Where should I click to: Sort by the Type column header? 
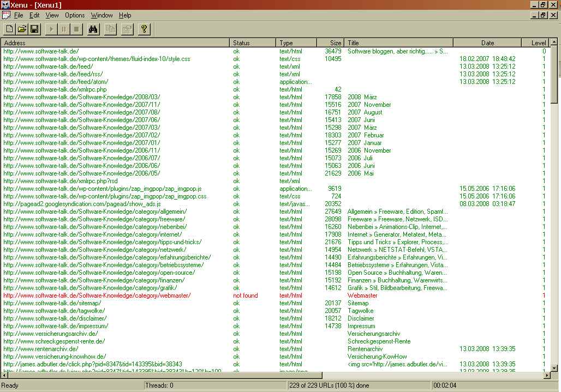(296, 43)
